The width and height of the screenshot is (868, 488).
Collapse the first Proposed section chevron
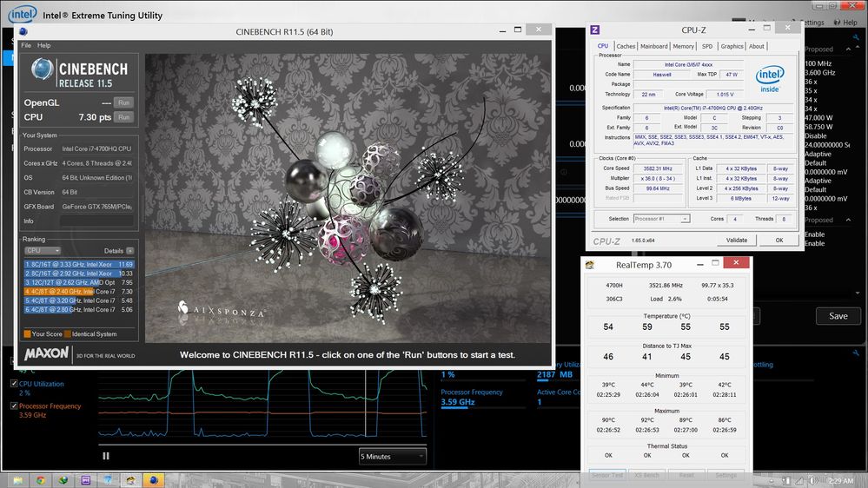click(848, 49)
